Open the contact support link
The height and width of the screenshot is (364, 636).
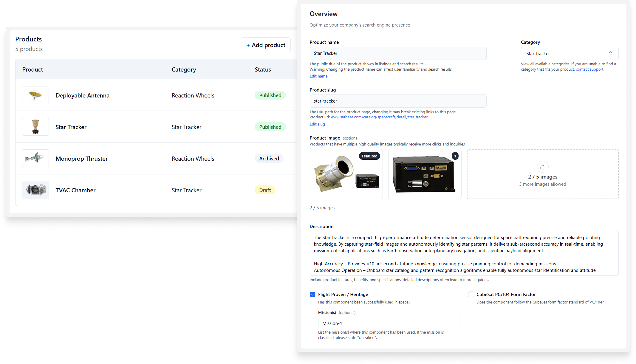[x=589, y=69]
